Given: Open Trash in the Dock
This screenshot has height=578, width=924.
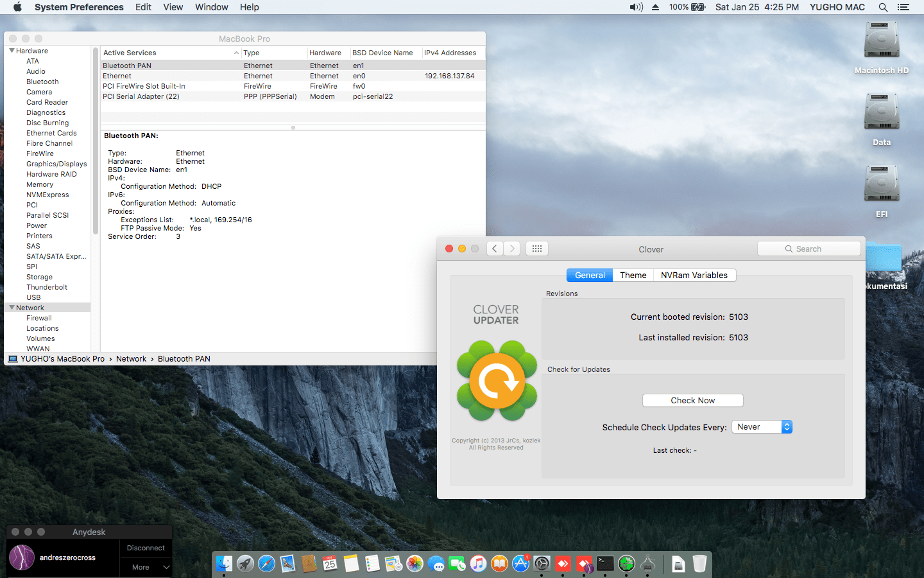Looking at the screenshot, I should click(699, 564).
